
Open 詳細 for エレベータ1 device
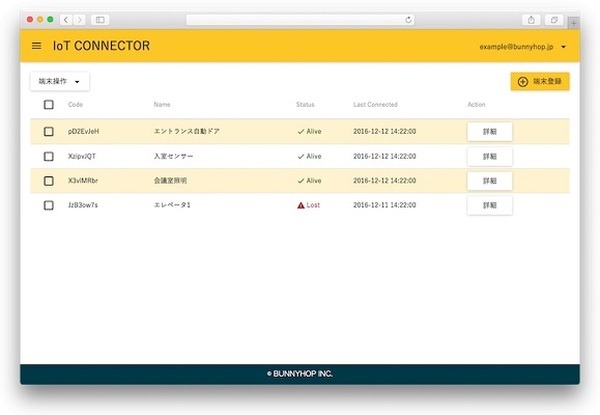pyautogui.click(x=489, y=205)
